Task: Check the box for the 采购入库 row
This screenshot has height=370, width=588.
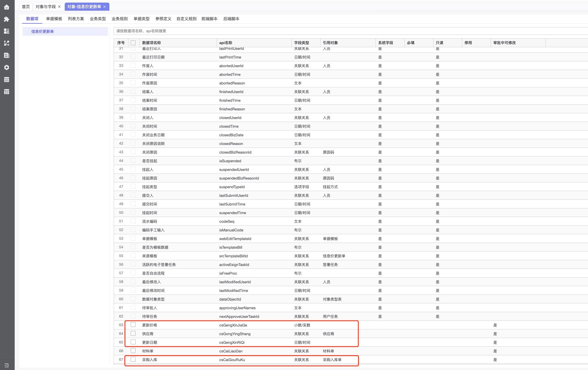Action: pos(133,359)
